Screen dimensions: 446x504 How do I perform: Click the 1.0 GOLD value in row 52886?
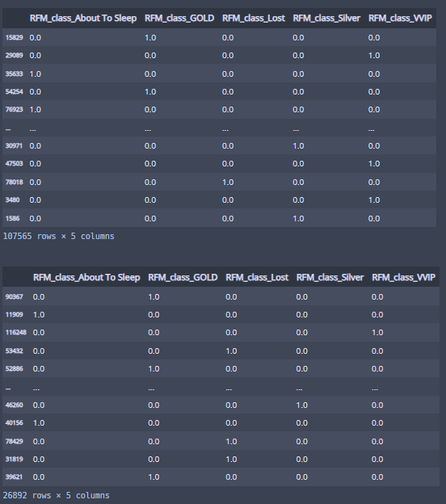click(154, 368)
